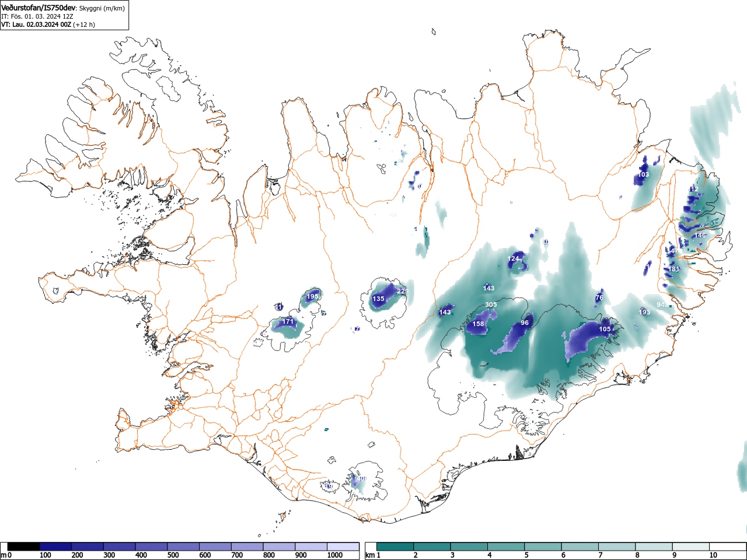747x560 pixels.
Task: Click the '10' tick on the kilometre scale
Action: pos(713,555)
